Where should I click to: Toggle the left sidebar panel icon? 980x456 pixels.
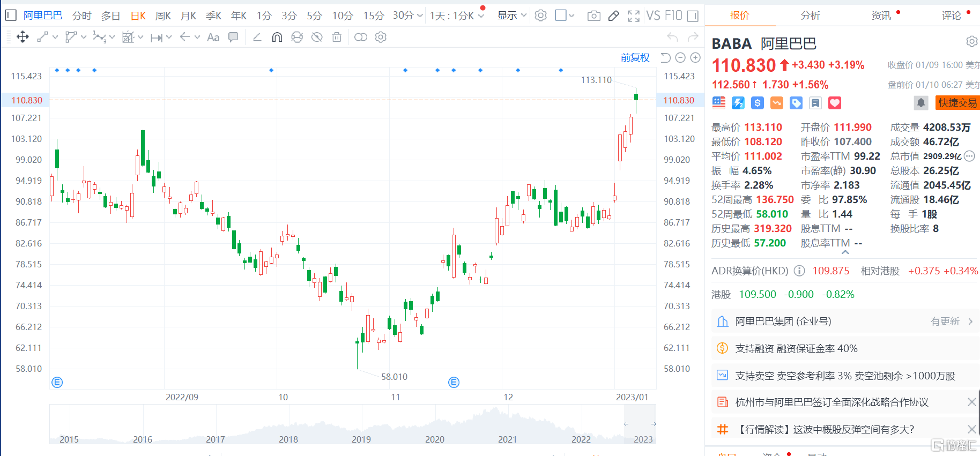(10, 16)
